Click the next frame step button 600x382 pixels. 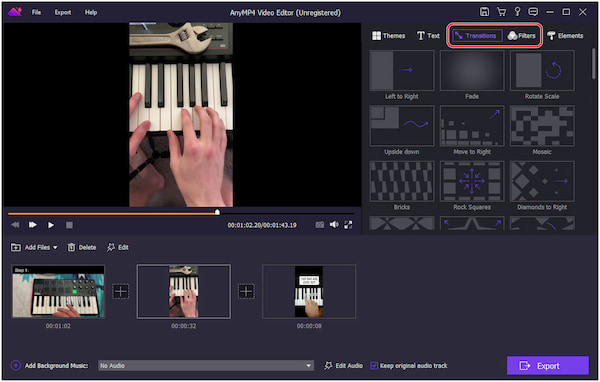click(x=33, y=225)
